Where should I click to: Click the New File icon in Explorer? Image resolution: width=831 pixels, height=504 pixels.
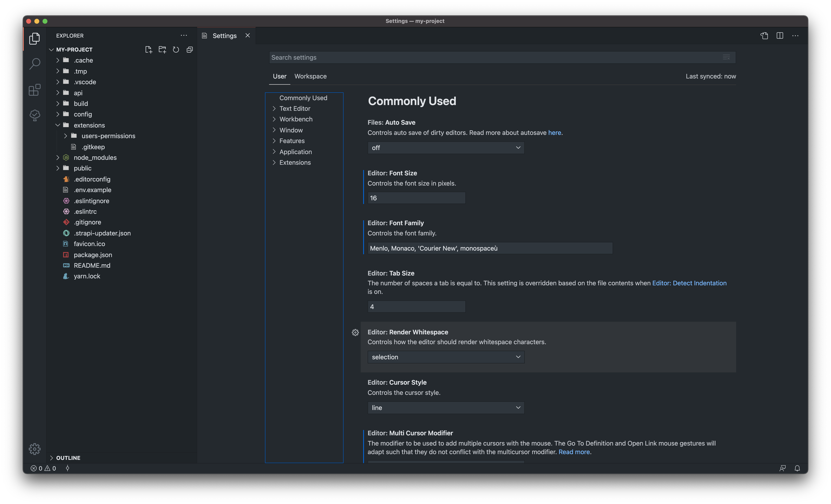148,49
